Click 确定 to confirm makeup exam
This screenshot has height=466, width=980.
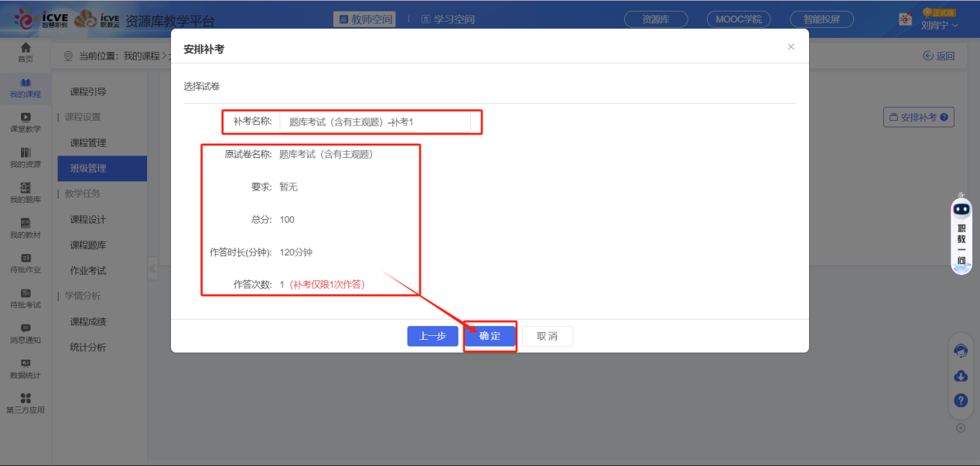click(x=490, y=336)
